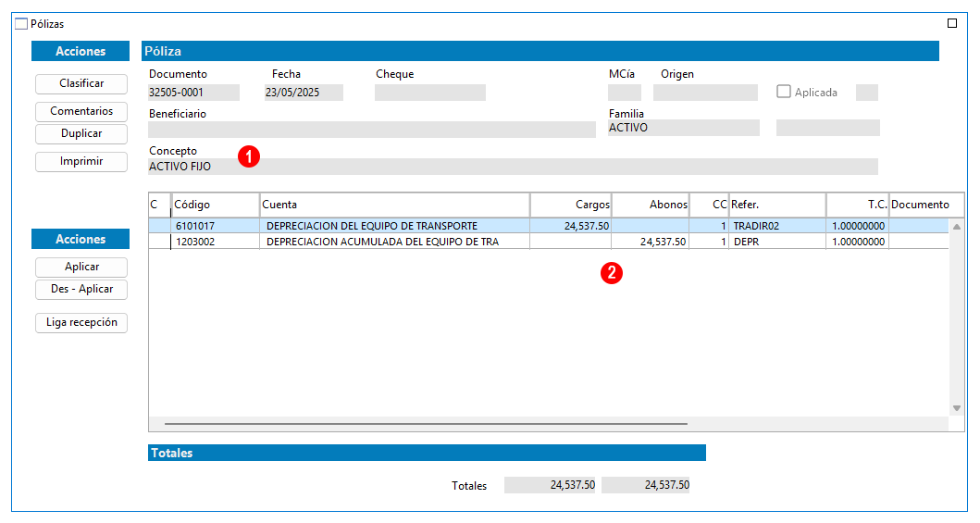Click the Fecha field 23/05/2025
980x523 pixels.
(x=304, y=93)
